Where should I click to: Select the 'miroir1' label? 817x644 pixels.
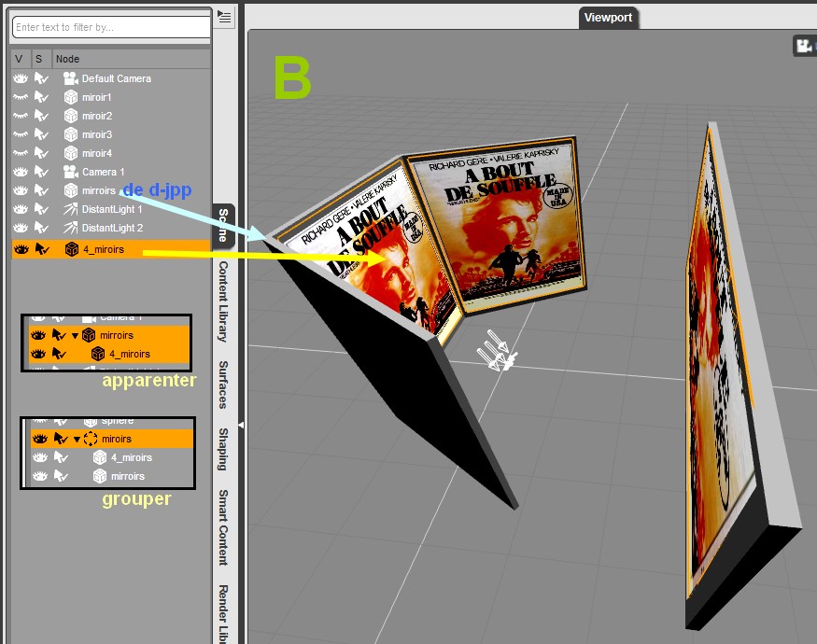click(x=97, y=97)
